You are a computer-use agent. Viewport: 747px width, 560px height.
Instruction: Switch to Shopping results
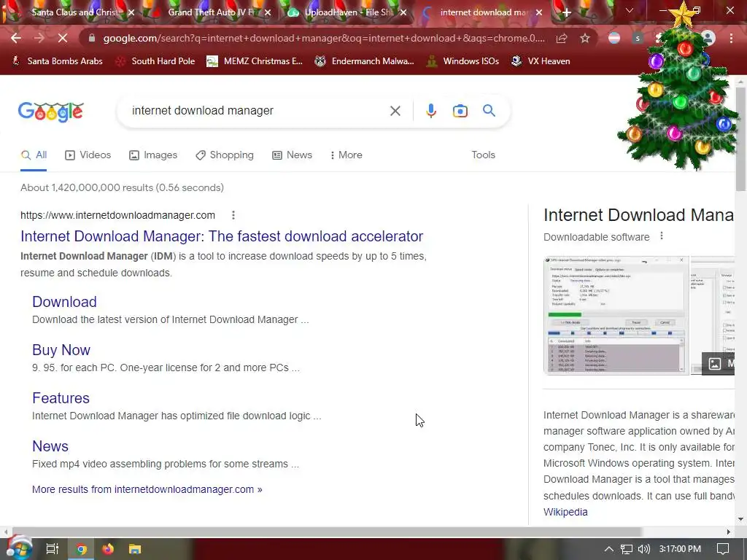pyautogui.click(x=225, y=155)
